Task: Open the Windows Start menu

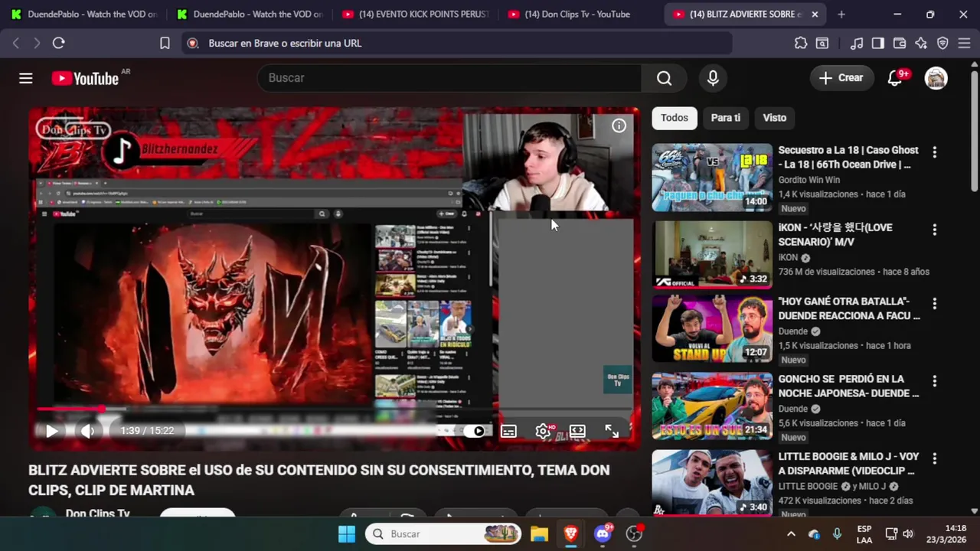Action: [347, 533]
